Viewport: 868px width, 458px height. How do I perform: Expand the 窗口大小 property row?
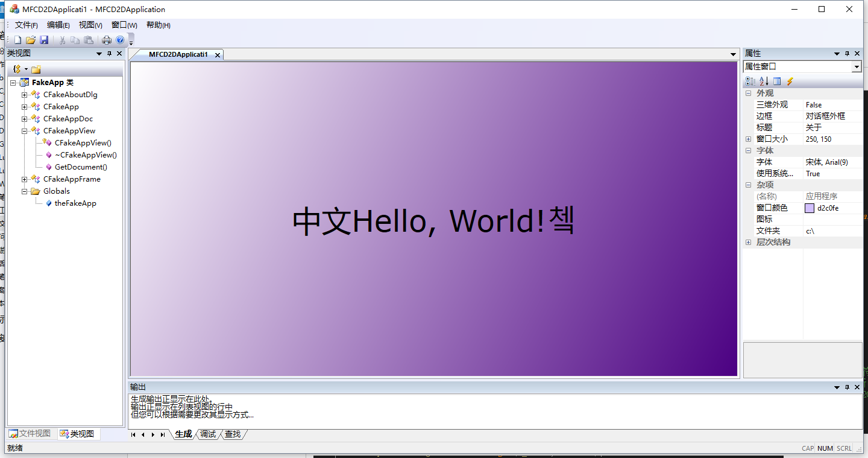coord(748,139)
